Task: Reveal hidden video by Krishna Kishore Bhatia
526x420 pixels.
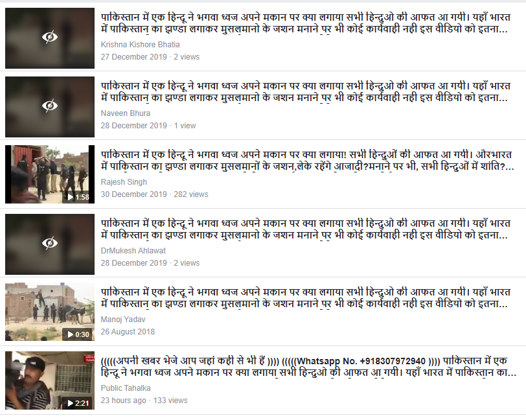Action: [x=50, y=37]
